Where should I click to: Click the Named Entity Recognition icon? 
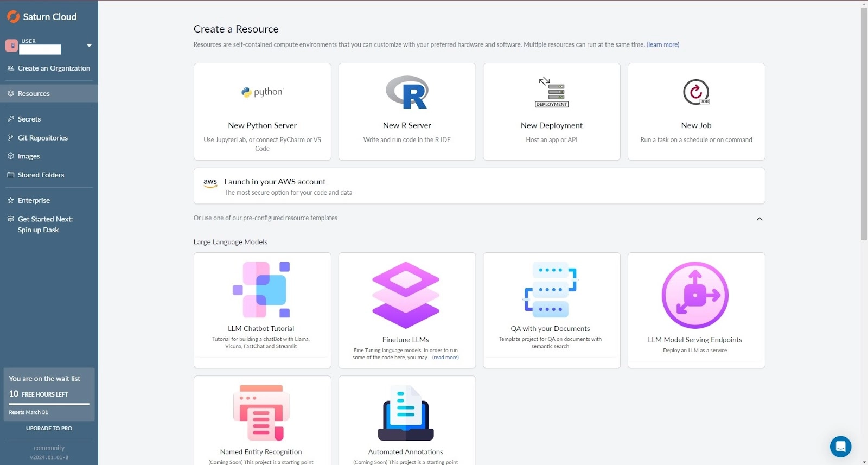click(x=261, y=413)
